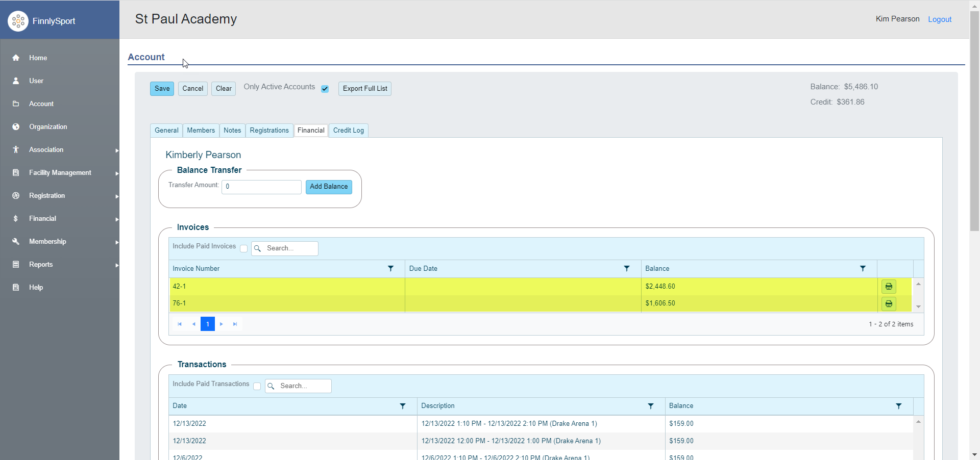Select invoices page 1 button

pos(208,324)
